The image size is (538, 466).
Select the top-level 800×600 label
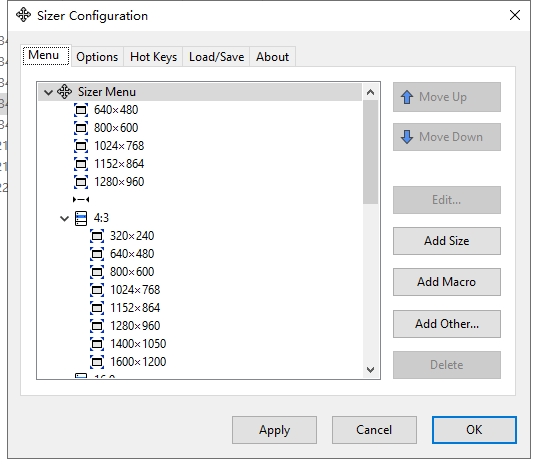[116, 128]
